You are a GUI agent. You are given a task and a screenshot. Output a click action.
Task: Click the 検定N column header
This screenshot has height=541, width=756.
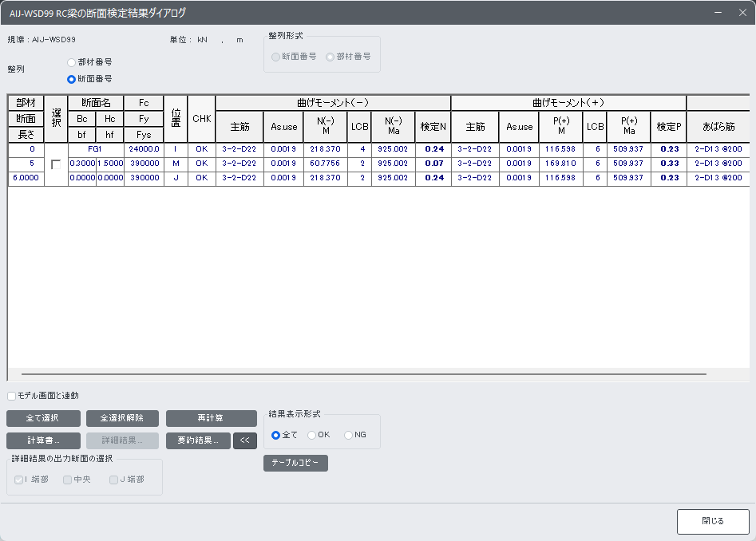pyautogui.click(x=433, y=127)
